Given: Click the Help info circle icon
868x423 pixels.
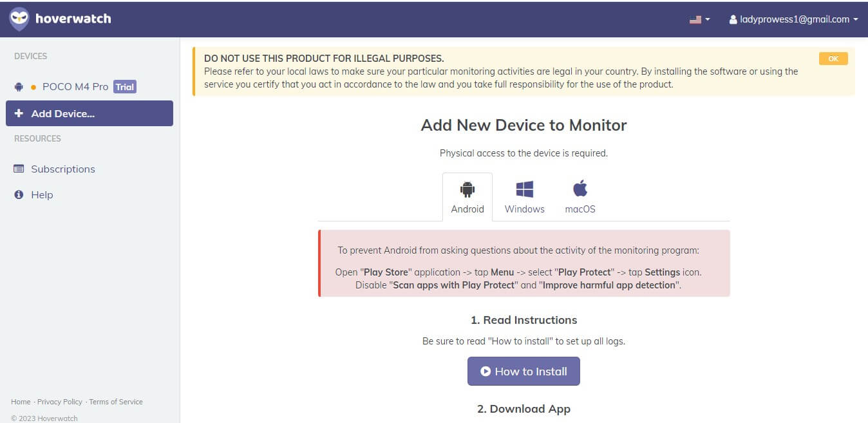Looking at the screenshot, I should (x=19, y=194).
